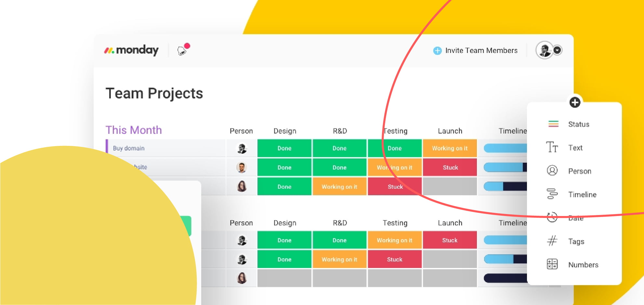Open the Stuck Launch status in second row
The image size is (644, 305).
point(450,167)
